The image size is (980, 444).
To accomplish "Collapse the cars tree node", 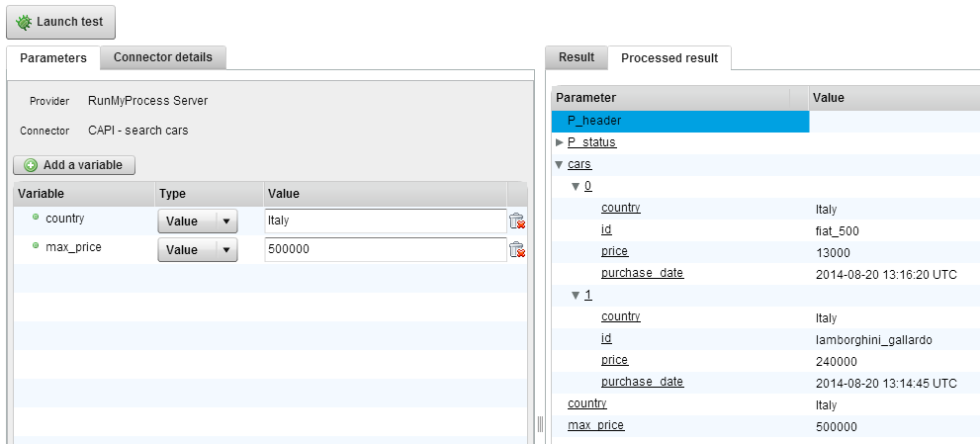I will (x=560, y=165).
